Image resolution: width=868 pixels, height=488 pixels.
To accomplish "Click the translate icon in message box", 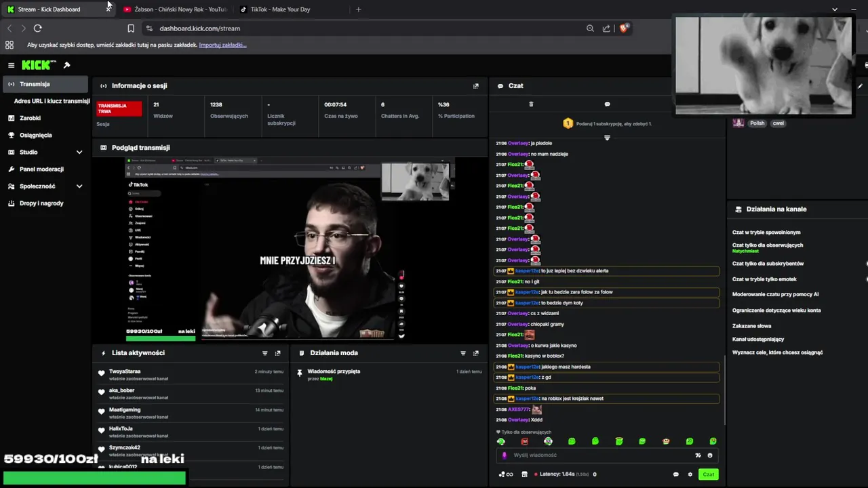I will pos(698,455).
